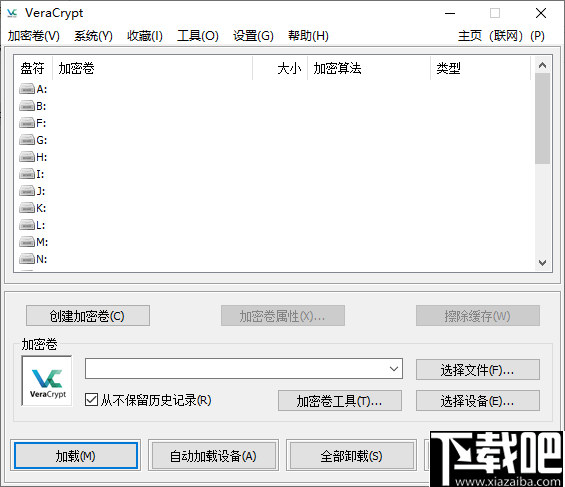Open the 工具(O) menu

(x=198, y=36)
